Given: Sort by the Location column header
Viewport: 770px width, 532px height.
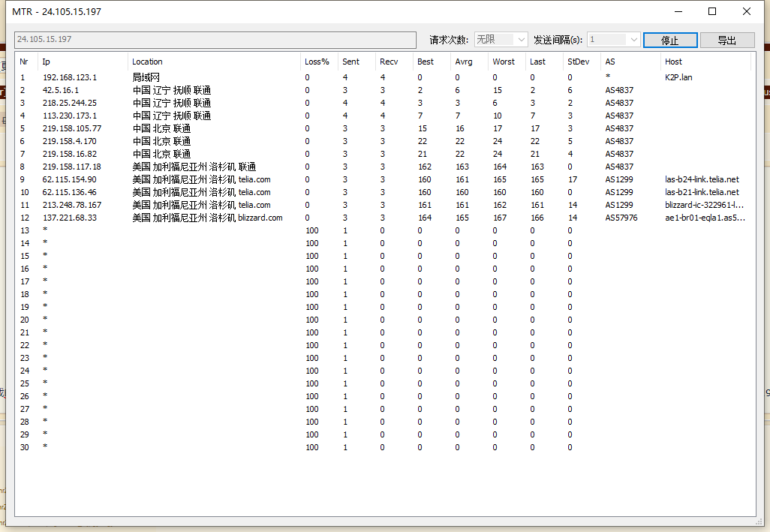Looking at the screenshot, I should click(147, 62).
